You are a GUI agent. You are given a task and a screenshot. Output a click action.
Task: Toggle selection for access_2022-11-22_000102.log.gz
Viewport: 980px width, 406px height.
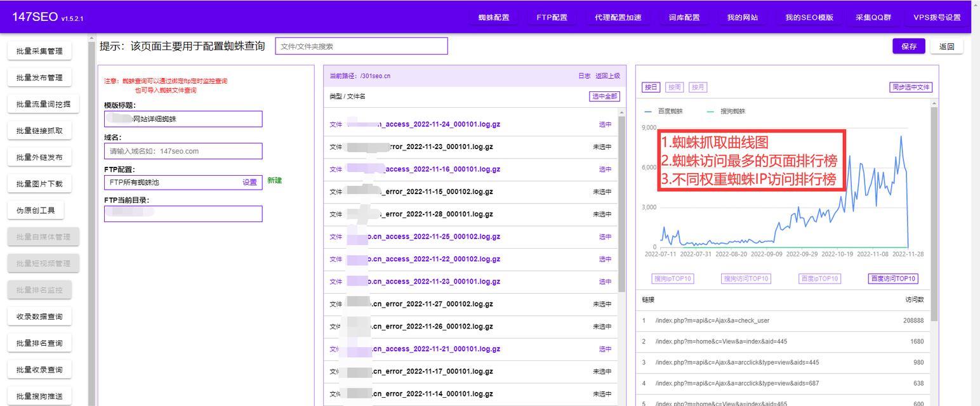pos(605,259)
